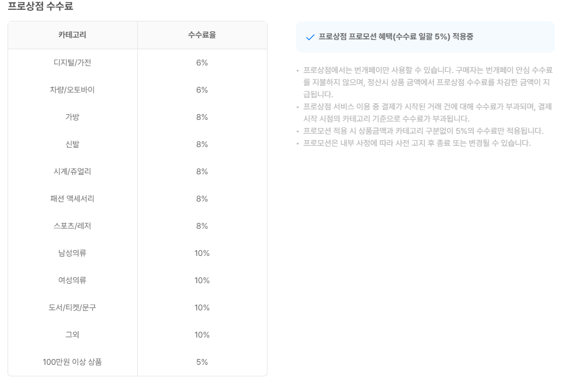Select the '가방' category cell

tap(72, 117)
